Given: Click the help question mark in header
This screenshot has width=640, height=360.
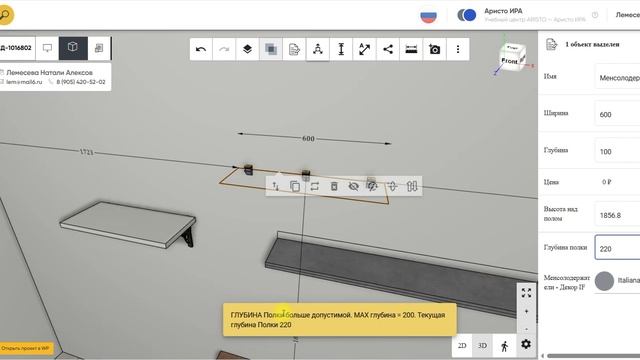Looking at the screenshot, I should (595, 15).
